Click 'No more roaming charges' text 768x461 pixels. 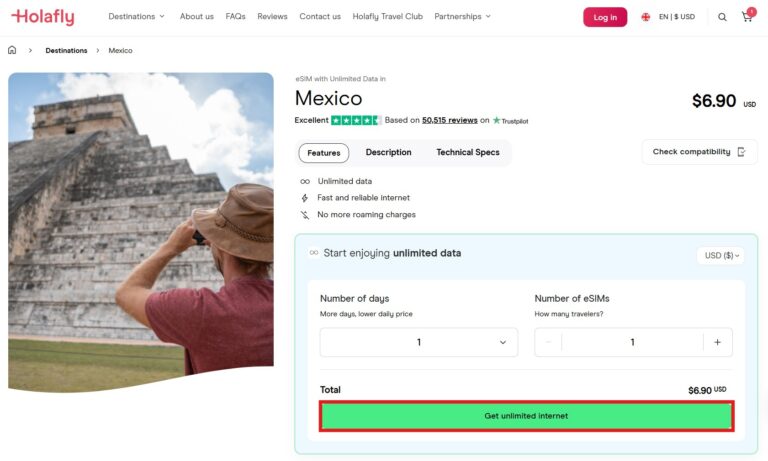(366, 215)
